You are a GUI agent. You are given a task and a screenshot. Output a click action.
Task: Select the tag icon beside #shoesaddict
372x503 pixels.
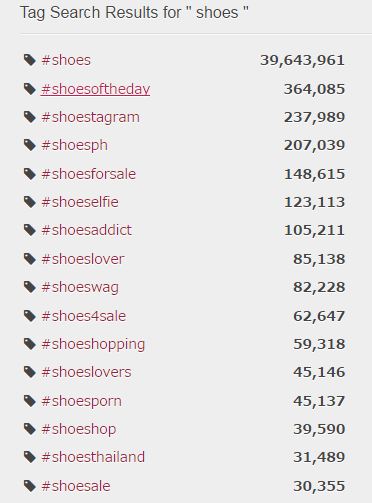coord(30,230)
